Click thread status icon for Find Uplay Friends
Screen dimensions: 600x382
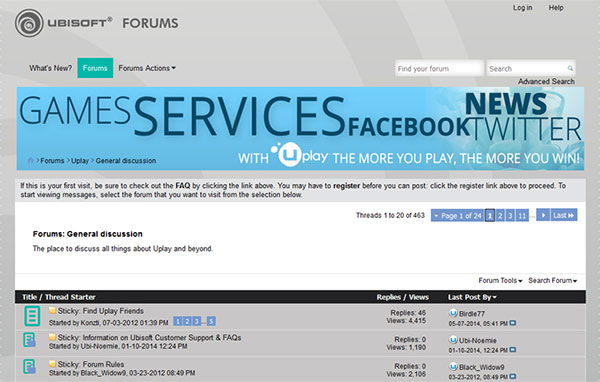pyautogui.click(x=32, y=316)
